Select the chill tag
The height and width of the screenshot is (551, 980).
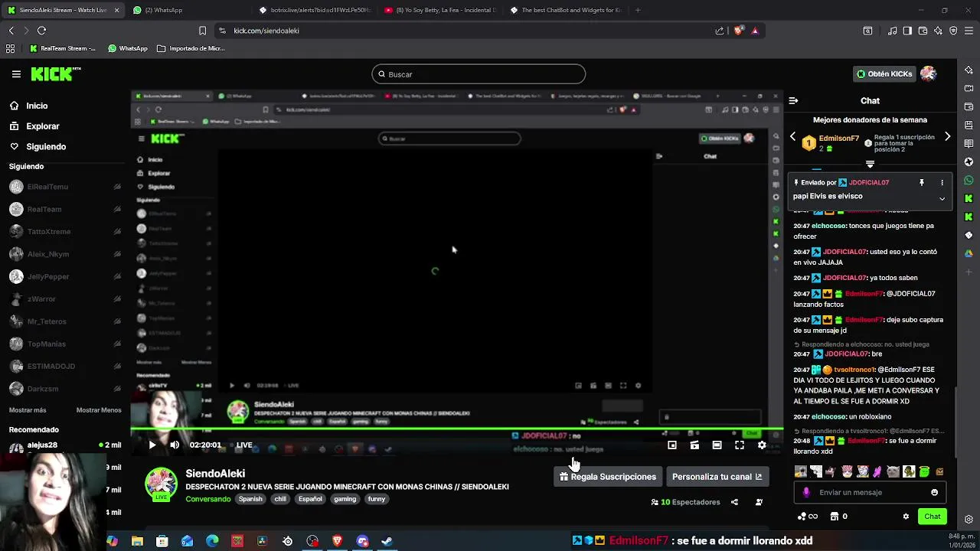pyautogui.click(x=280, y=499)
